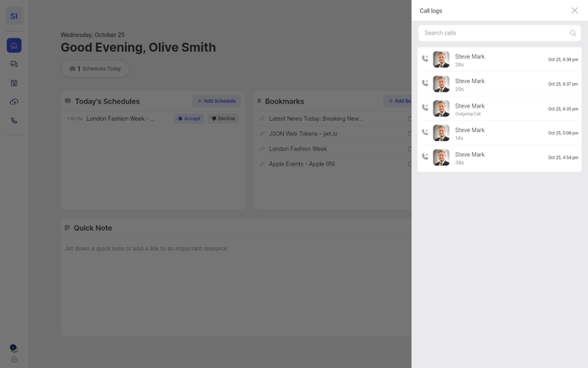Click Add Schedule button
The width and height of the screenshot is (588, 368).
tap(217, 101)
